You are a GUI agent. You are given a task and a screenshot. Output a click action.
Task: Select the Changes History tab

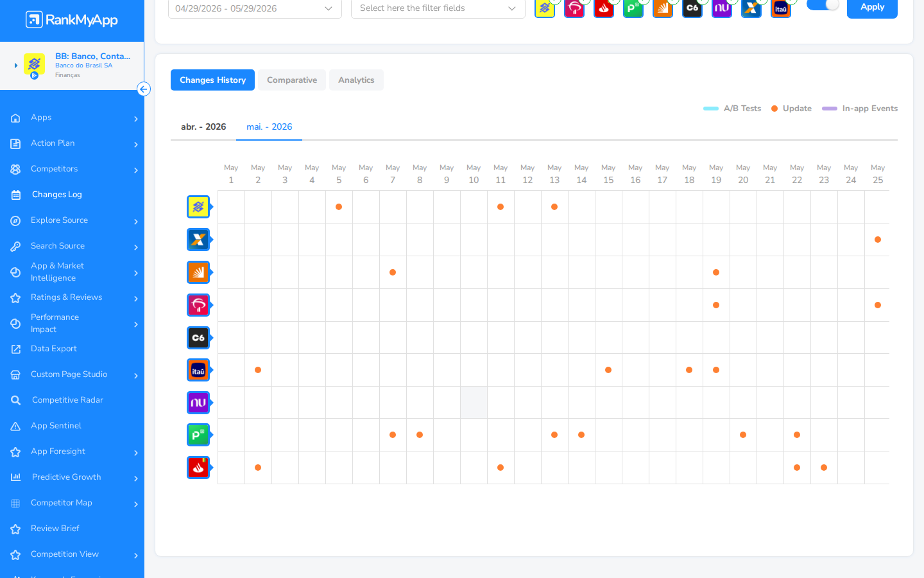click(212, 80)
